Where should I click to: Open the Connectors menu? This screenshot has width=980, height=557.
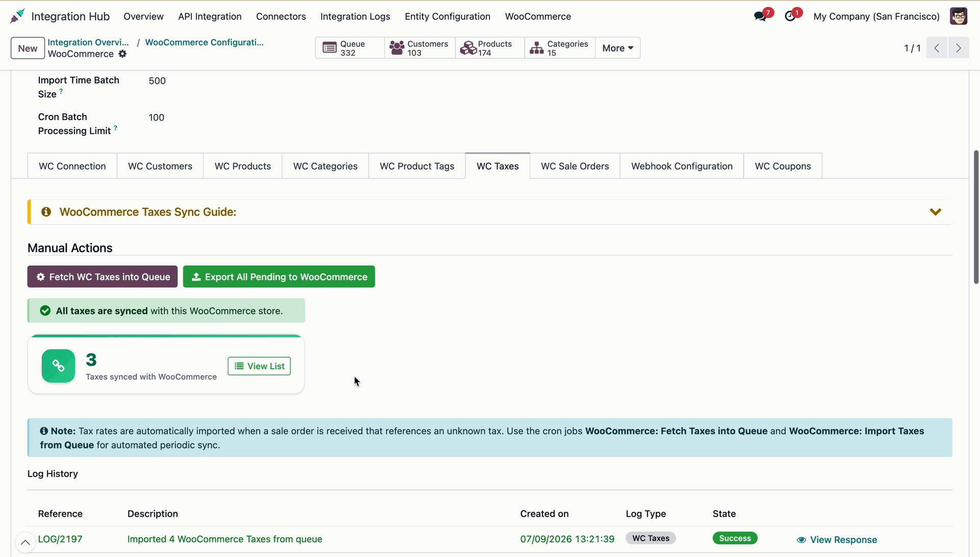click(x=281, y=16)
